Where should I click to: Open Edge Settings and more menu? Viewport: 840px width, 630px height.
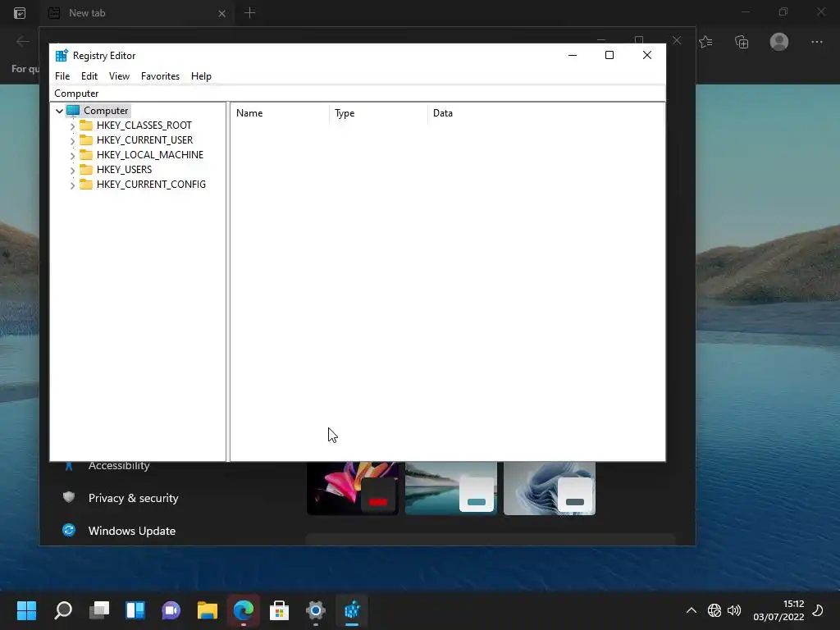click(816, 42)
